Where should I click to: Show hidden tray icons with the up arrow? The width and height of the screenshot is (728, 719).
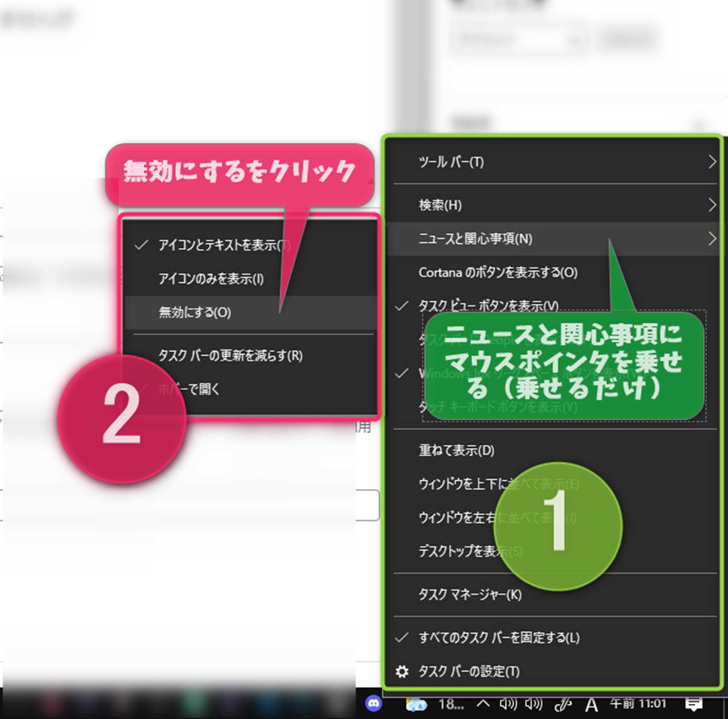pos(483,704)
